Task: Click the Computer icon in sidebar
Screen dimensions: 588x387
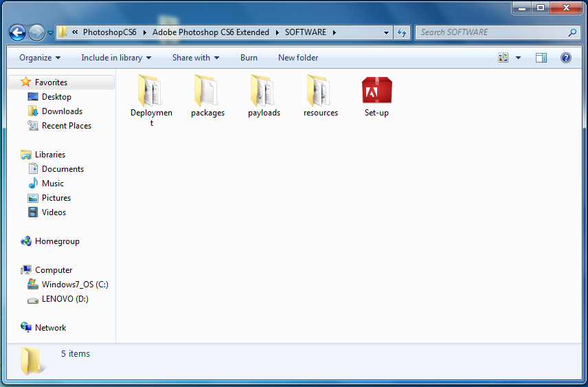Action: (x=26, y=270)
